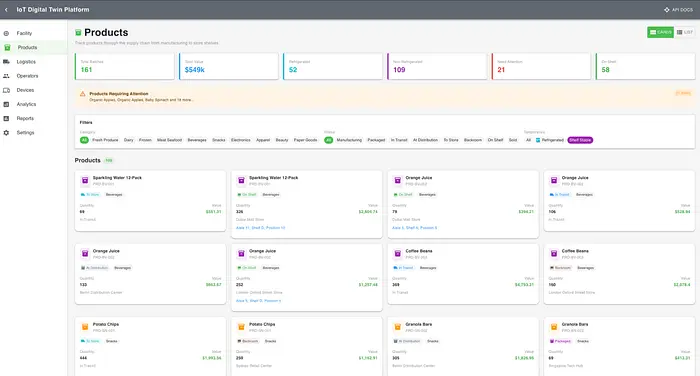Open the Need Attention 21 stat card
The height and width of the screenshot is (376, 700).
[541, 66]
